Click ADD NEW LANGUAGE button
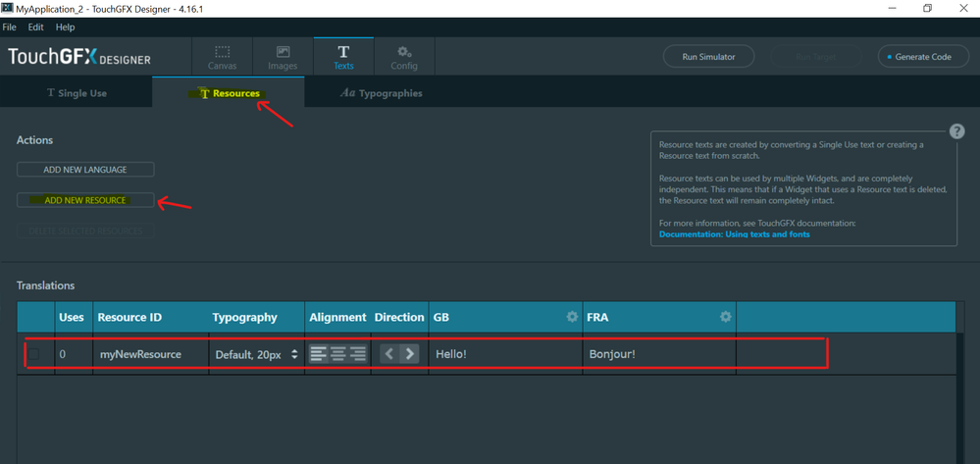980x464 pixels. 85,170
